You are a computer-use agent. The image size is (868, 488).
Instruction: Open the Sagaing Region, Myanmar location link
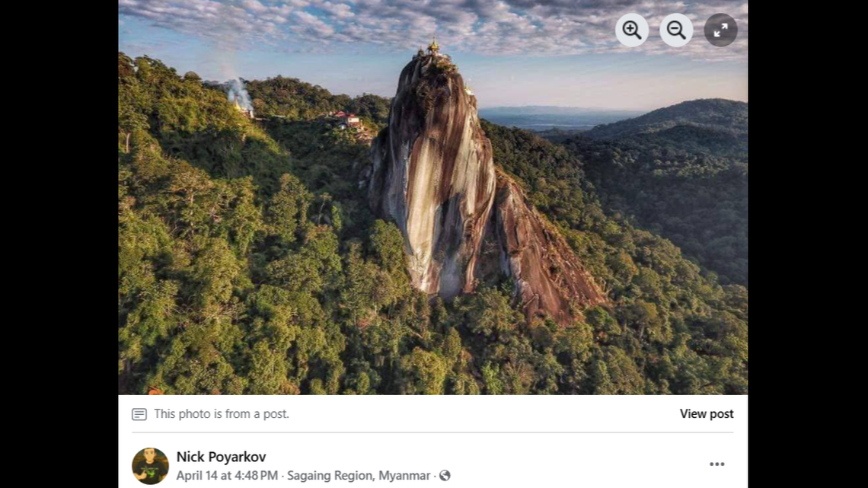coord(359,476)
